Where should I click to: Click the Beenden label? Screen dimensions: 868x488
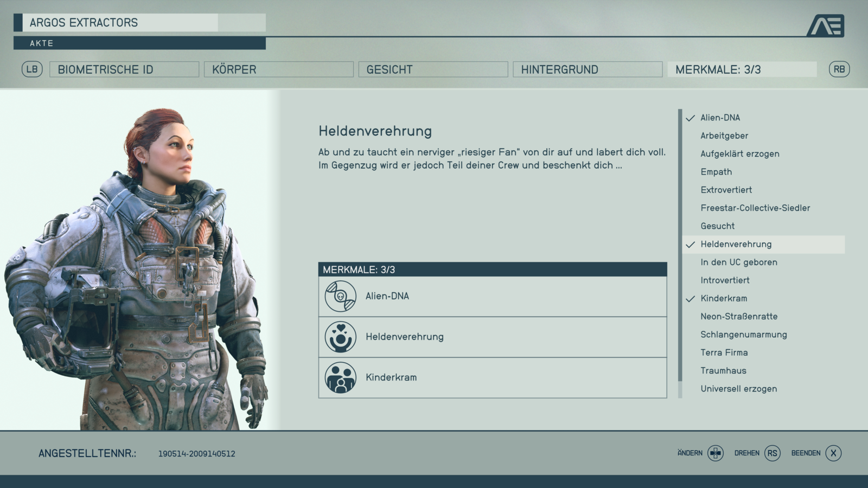click(806, 453)
